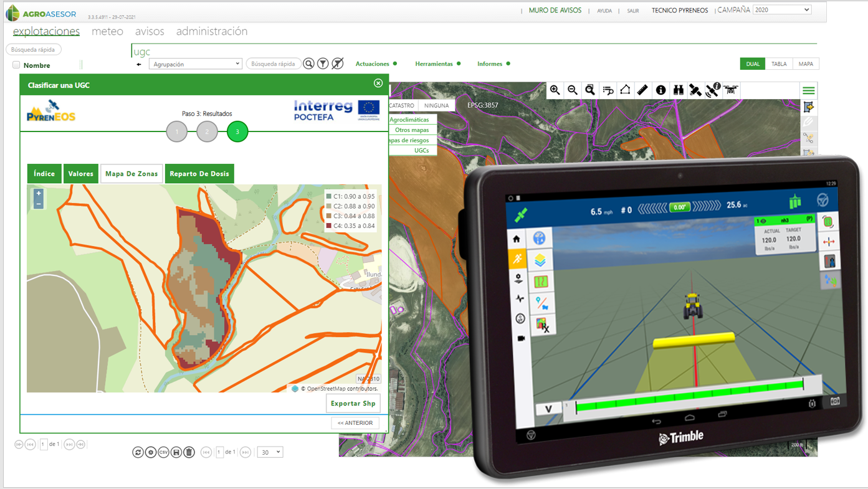The width and height of the screenshot is (868, 489).
Task: Click the zoom in magnifier map tool
Action: 555,90
